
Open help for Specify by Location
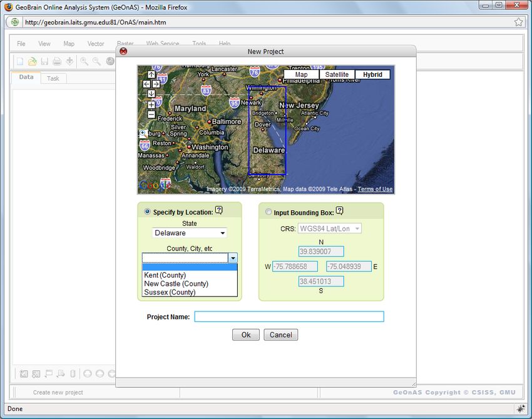219,211
